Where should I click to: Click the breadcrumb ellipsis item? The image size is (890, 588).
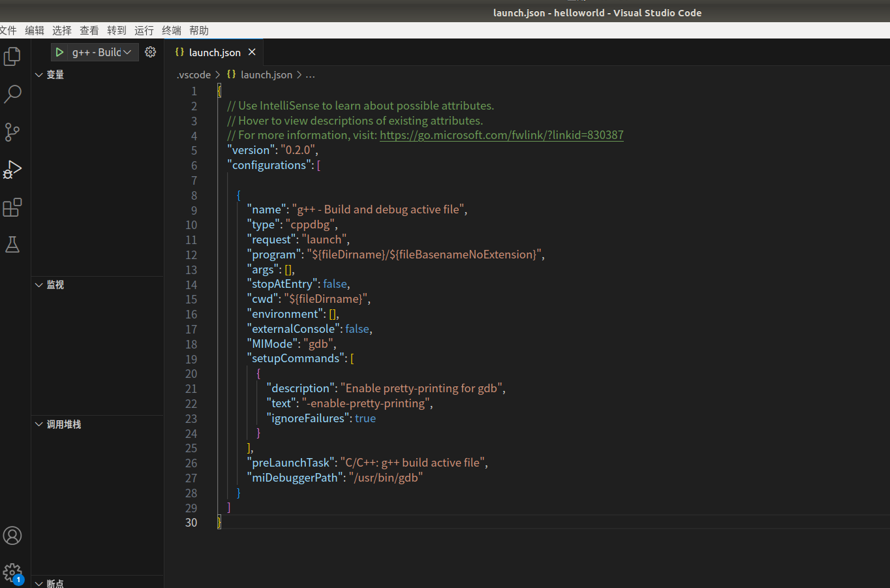tap(310, 75)
